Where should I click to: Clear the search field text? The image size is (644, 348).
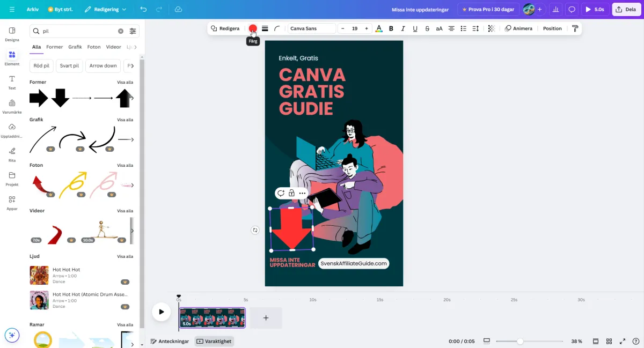[121, 31]
